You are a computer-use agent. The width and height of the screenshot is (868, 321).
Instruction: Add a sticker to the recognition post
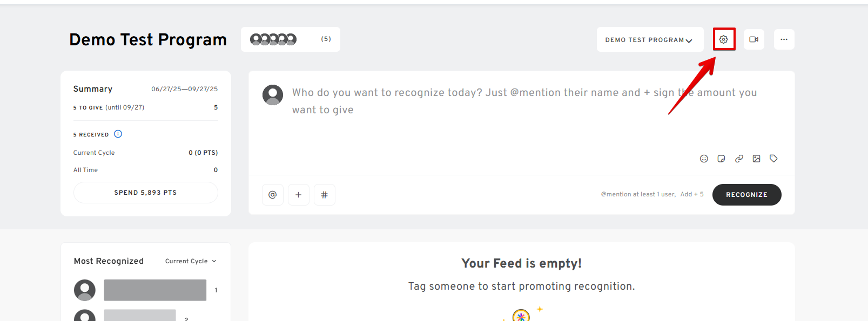(721, 159)
